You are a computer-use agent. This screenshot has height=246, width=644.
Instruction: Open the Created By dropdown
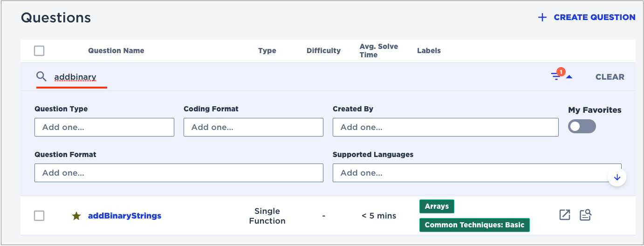tap(445, 127)
